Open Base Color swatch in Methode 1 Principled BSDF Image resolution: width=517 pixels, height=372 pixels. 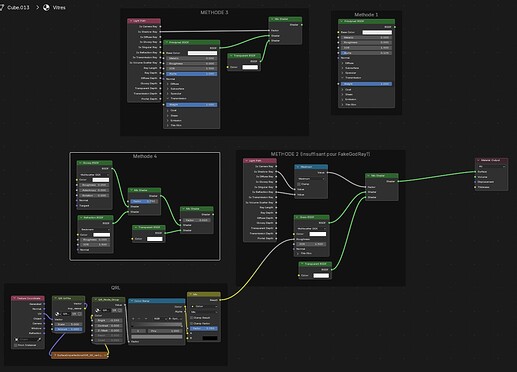[x=377, y=32]
